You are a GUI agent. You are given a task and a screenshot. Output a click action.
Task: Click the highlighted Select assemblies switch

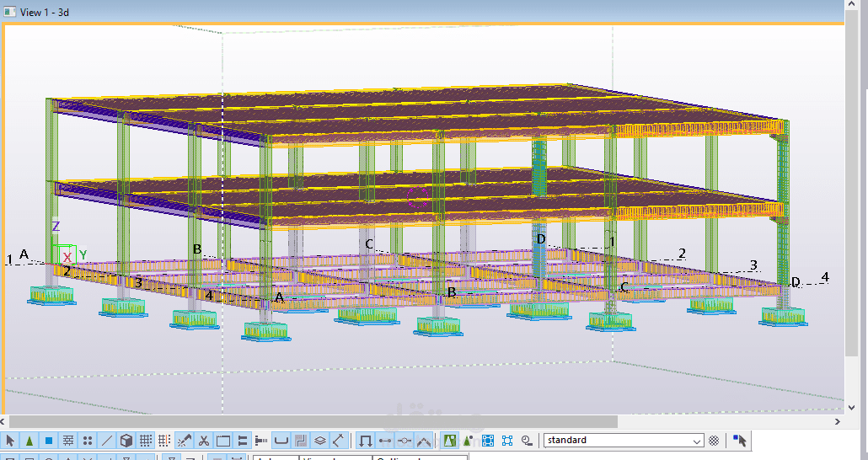tap(449, 441)
